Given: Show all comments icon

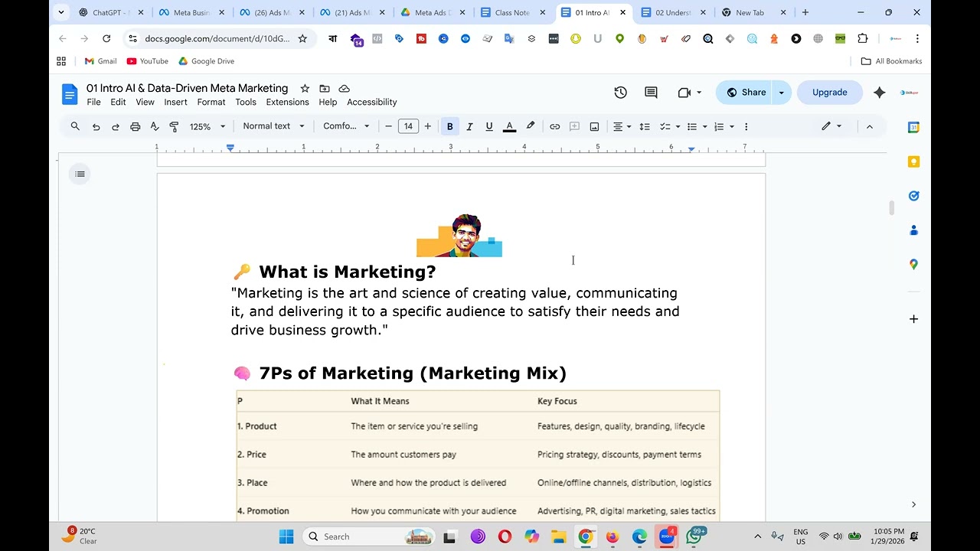Looking at the screenshot, I should [651, 93].
